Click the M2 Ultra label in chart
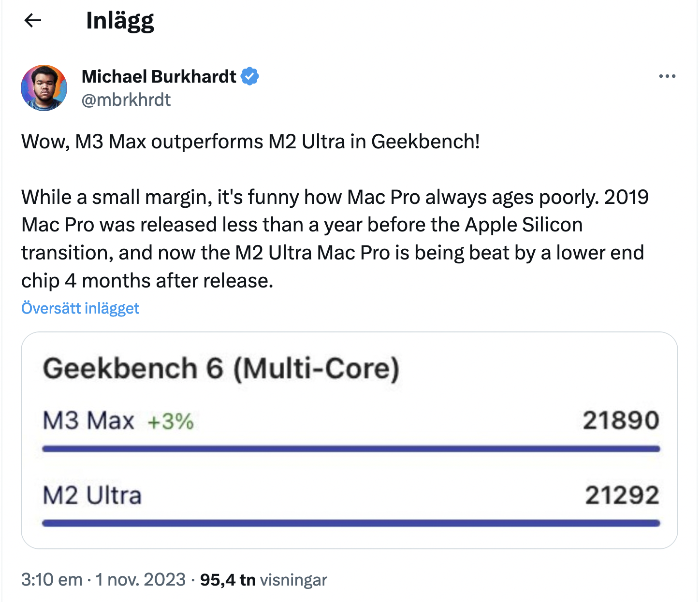 pyautogui.click(x=92, y=496)
